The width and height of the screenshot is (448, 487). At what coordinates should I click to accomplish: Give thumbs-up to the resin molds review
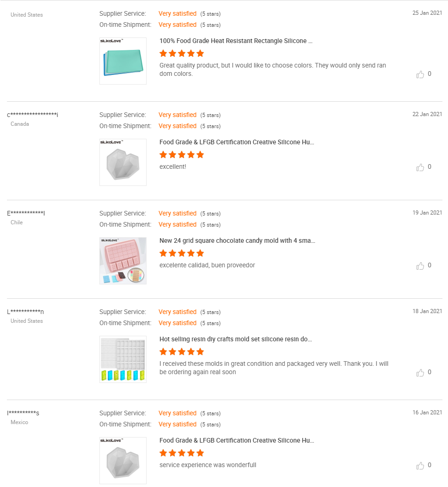point(420,373)
